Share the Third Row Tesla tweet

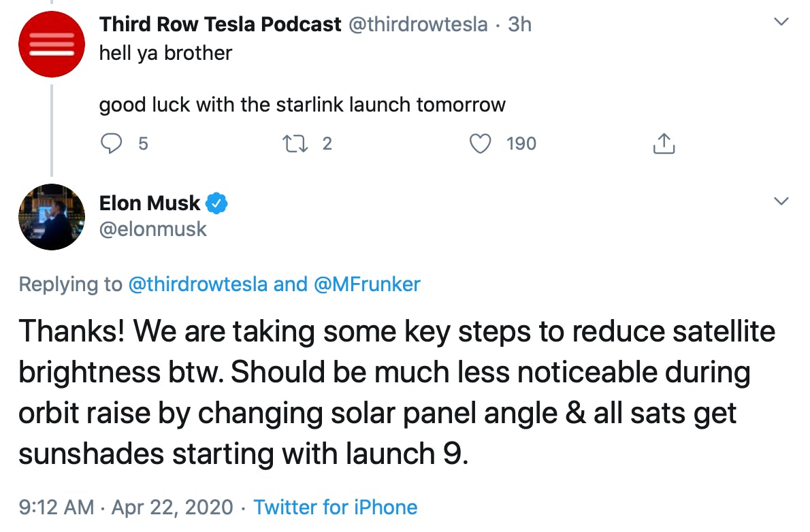point(664,144)
